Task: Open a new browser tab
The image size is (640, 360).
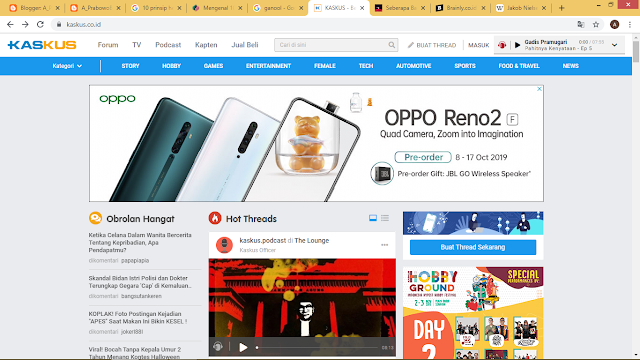Action: (x=562, y=8)
